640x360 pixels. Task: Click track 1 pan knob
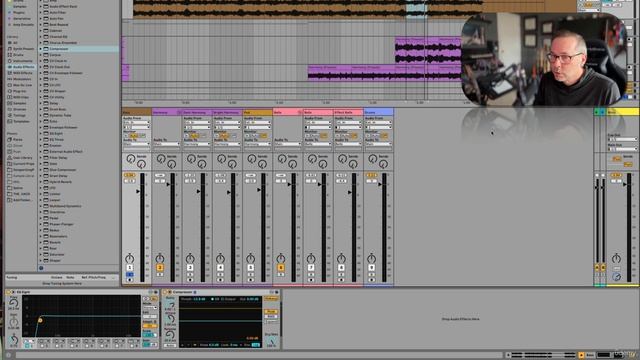click(x=129, y=258)
